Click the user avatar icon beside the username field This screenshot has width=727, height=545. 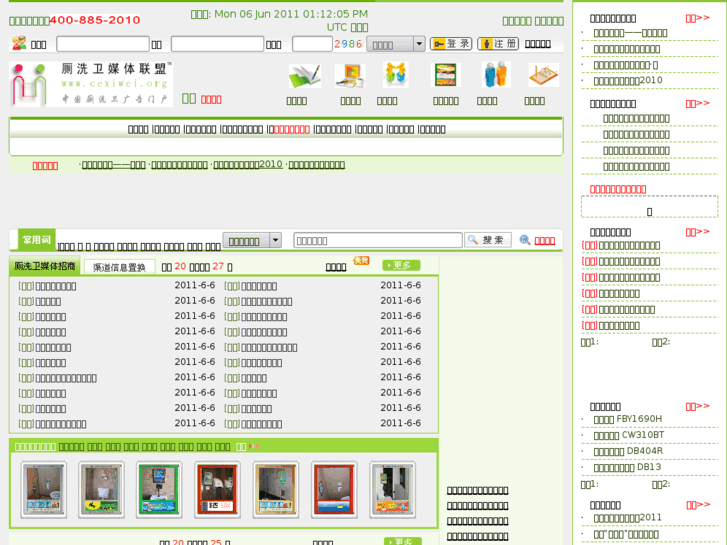[x=19, y=44]
